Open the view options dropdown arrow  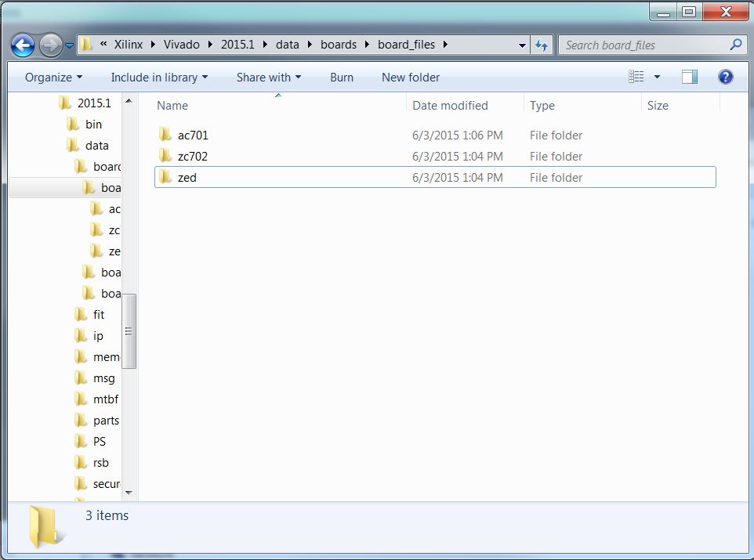tap(657, 77)
